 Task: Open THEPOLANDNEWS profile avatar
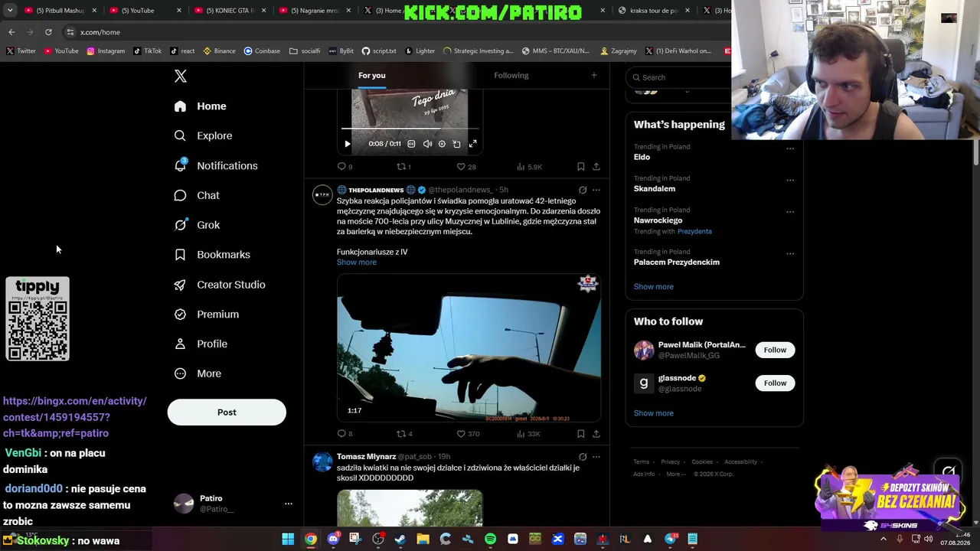pyautogui.click(x=322, y=194)
